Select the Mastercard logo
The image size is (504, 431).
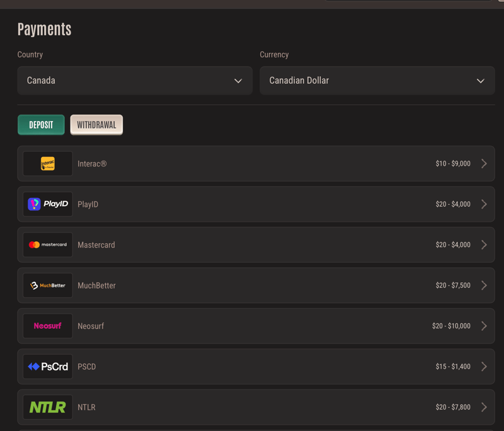pyautogui.click(x=48, y=244)
